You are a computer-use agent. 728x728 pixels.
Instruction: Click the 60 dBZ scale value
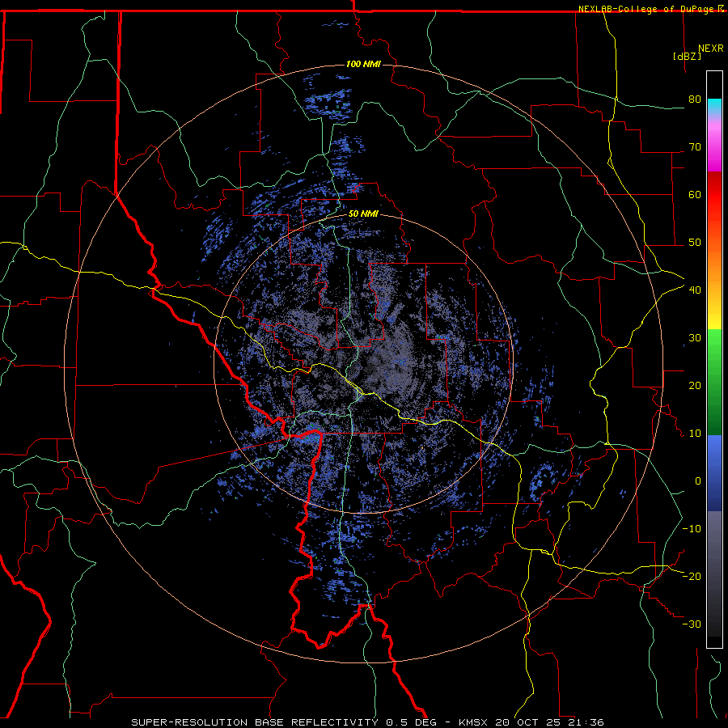tap(695, 194)
